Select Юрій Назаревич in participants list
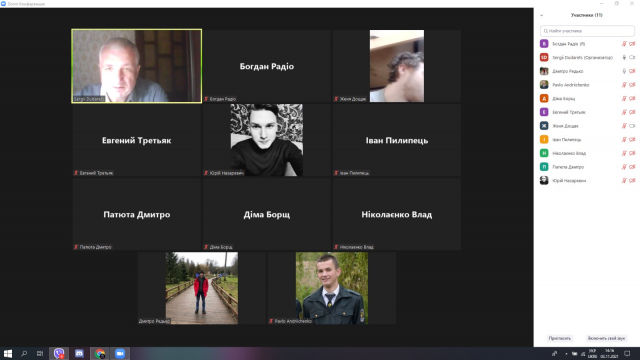The image size is (640, 360). pyautogui.click(x=587, y=180)
